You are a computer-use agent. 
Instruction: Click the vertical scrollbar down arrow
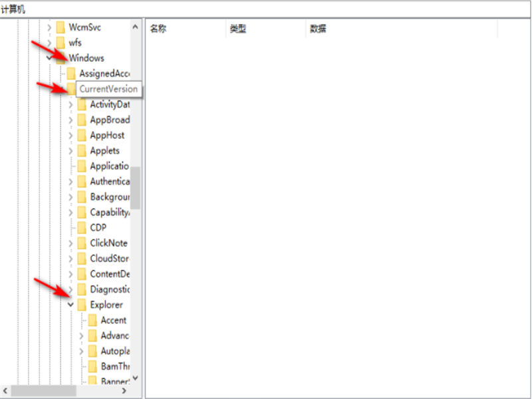(135, 377)
